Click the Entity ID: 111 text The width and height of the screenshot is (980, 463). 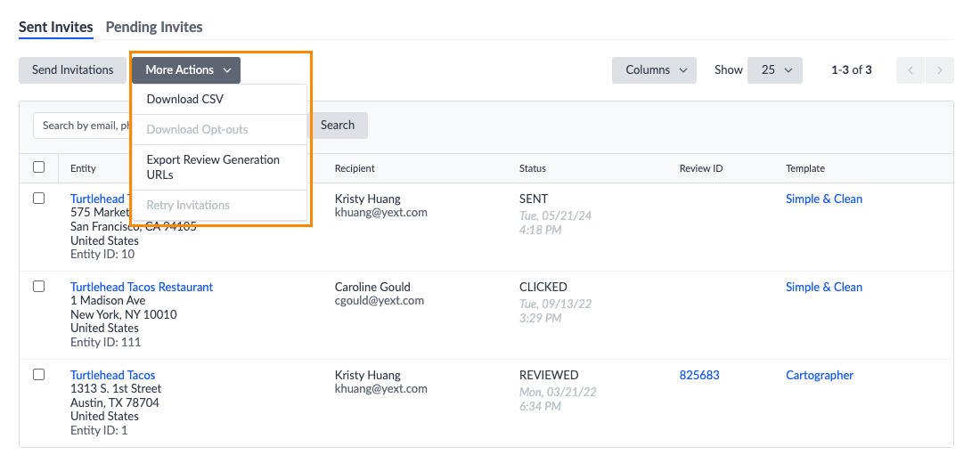pos(106,342)
